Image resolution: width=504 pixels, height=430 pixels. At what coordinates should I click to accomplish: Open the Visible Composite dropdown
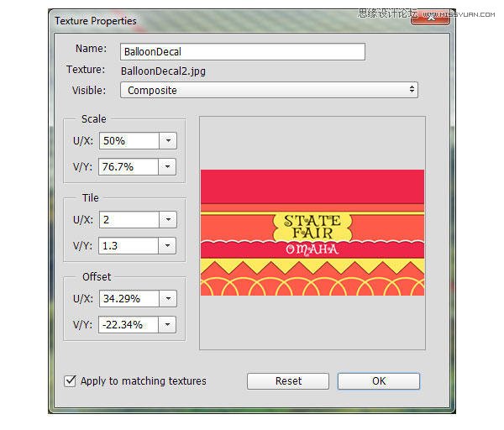(x=269, y=90)
